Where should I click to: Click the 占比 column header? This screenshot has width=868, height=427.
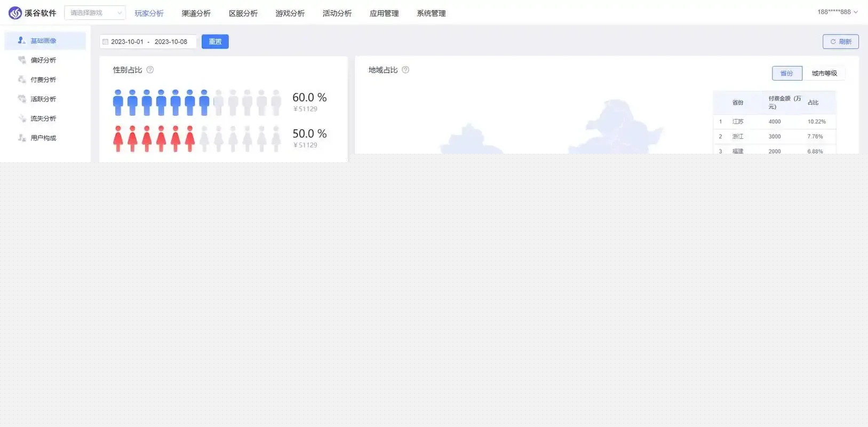[x=813, y=102]
